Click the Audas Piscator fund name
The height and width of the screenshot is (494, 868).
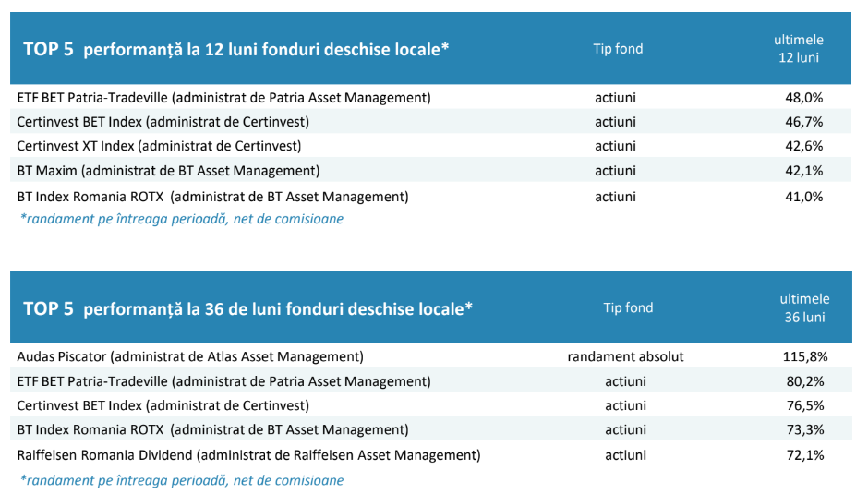(x=190, y=356)
